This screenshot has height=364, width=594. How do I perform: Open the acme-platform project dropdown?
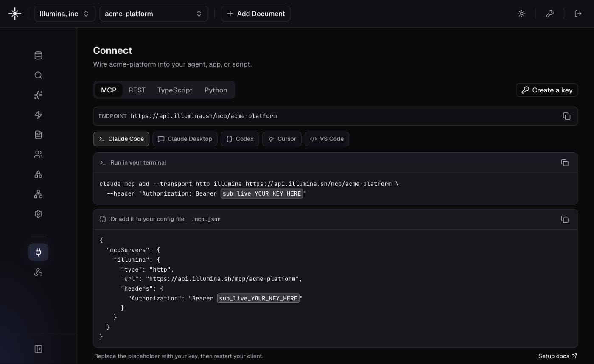[154, 14]
